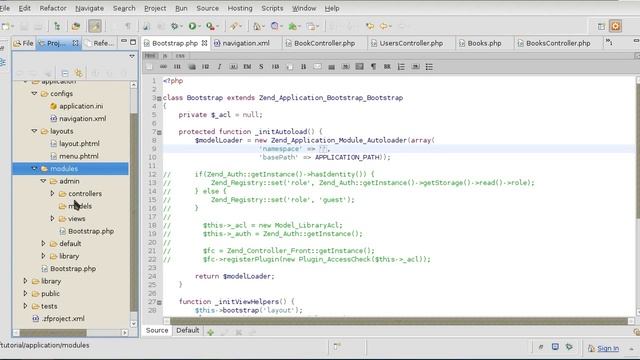Screen dimensions: 640x360
Task: Expand the tests folder
Action: (25, 306)
